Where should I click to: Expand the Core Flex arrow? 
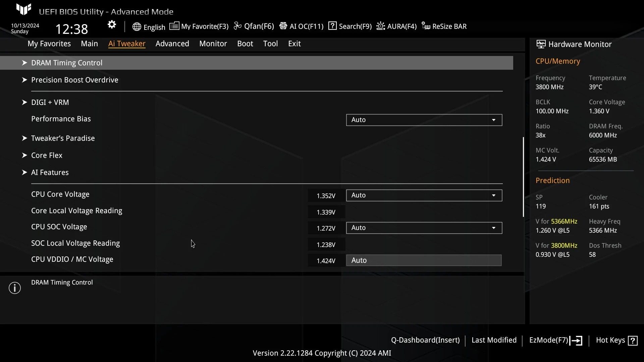pyautogui.click(x=24, y=155)
